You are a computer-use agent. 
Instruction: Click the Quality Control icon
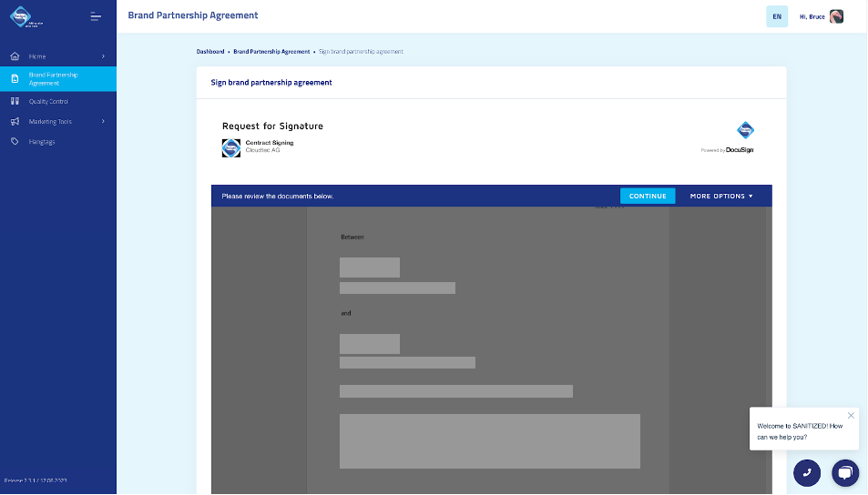pyautogui.click(x=15, y=101)
